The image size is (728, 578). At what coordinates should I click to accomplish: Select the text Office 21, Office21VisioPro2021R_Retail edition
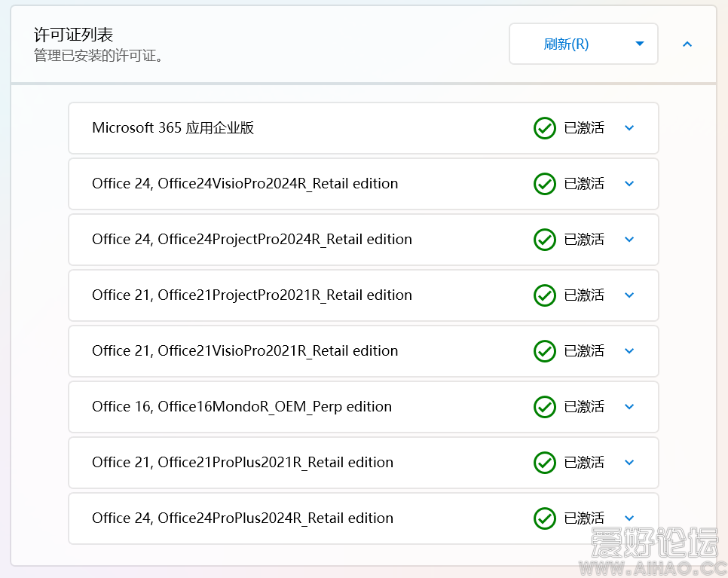point(245,350)
